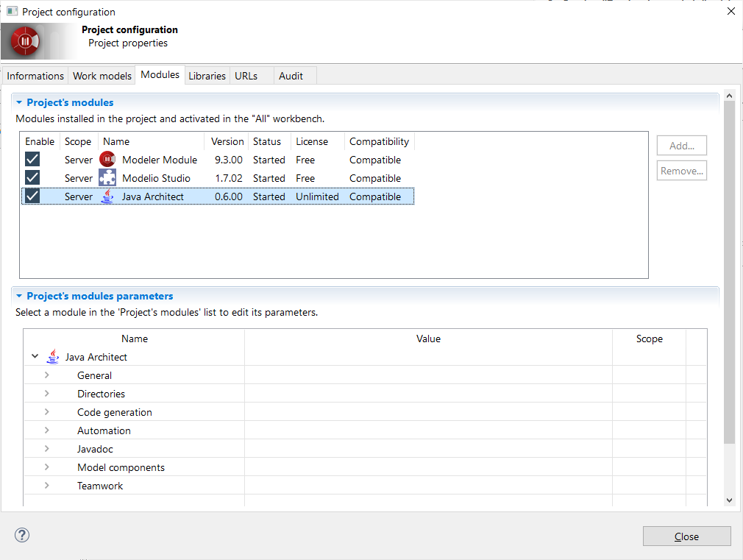Expand the Automation parameters group
The image size is (743, 560).
[46, 430]
